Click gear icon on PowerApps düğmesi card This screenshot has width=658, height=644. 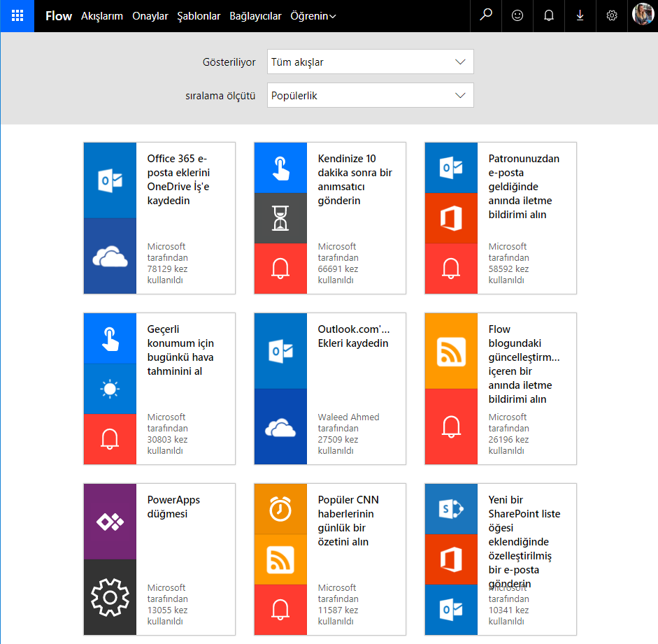110,597
